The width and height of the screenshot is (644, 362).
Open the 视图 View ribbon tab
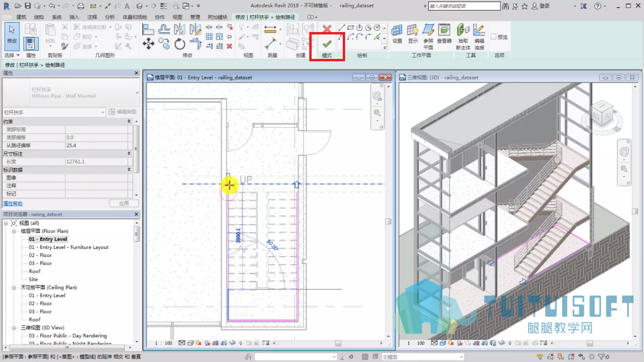tap(177, 17)
